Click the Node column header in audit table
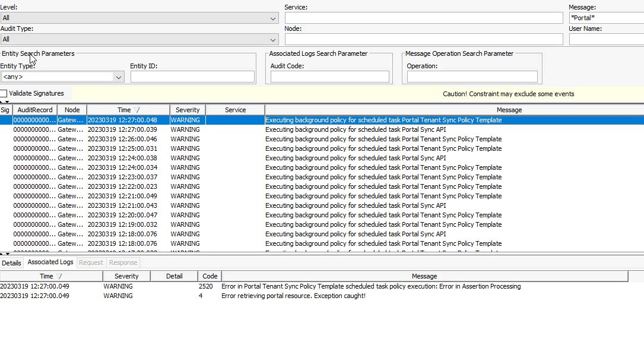The image size is (644, 342). [x=72, y=110]
